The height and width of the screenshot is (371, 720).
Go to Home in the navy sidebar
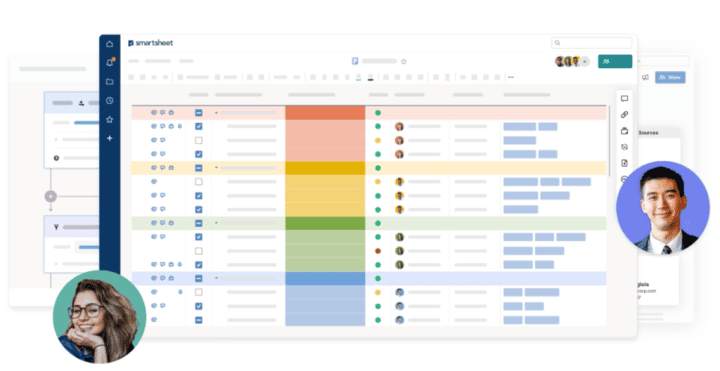109,44
